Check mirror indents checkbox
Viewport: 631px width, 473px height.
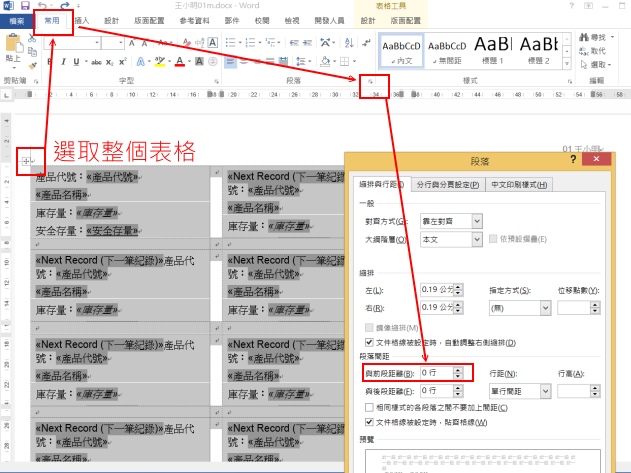(x=369, y=328)
